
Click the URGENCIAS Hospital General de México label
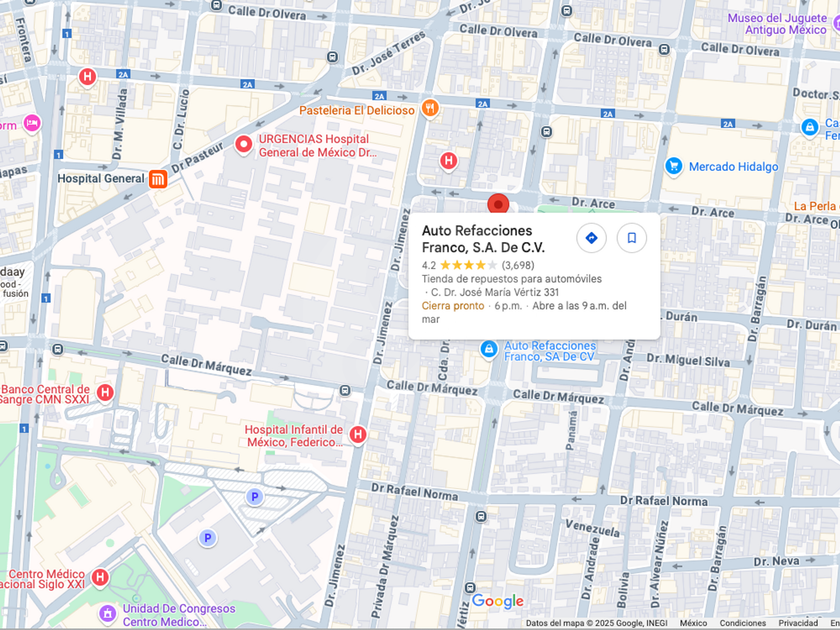(318, 146)
